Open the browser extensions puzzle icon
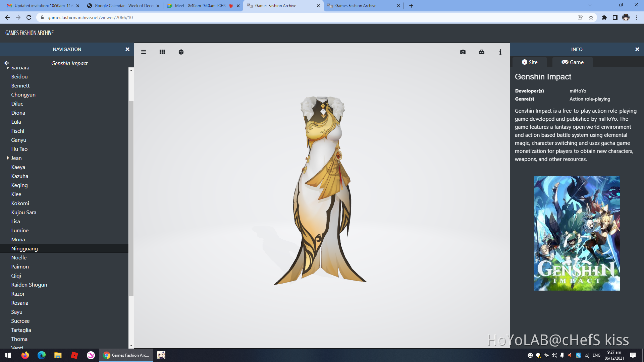This screenshot has width=644, height=362. pyautogui.click(x=604, y=17)
